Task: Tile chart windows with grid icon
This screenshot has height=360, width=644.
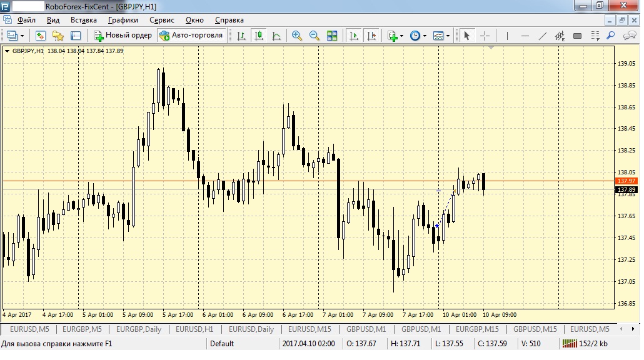Action: pos(332,36)
